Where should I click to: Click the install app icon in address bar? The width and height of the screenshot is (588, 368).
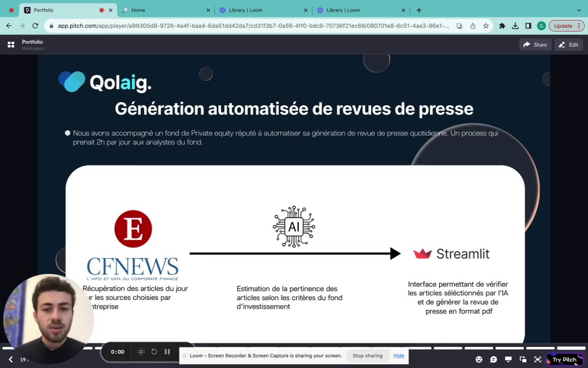(460, 26)
